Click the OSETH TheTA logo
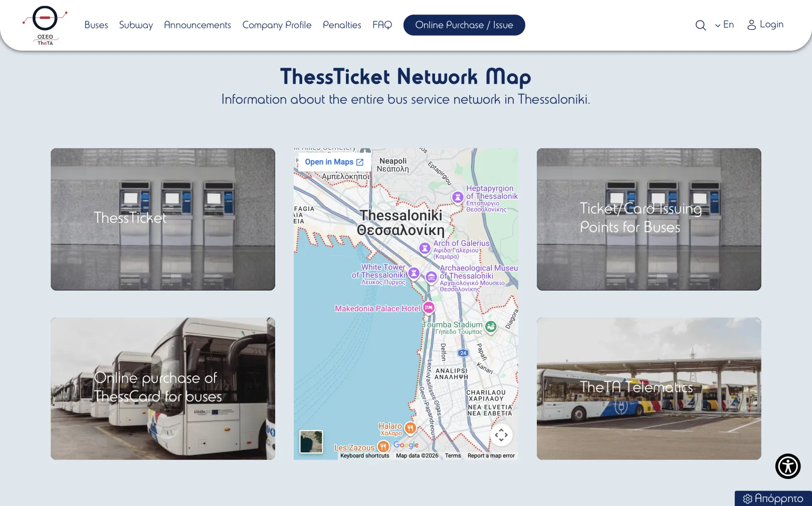 (45, 26)
